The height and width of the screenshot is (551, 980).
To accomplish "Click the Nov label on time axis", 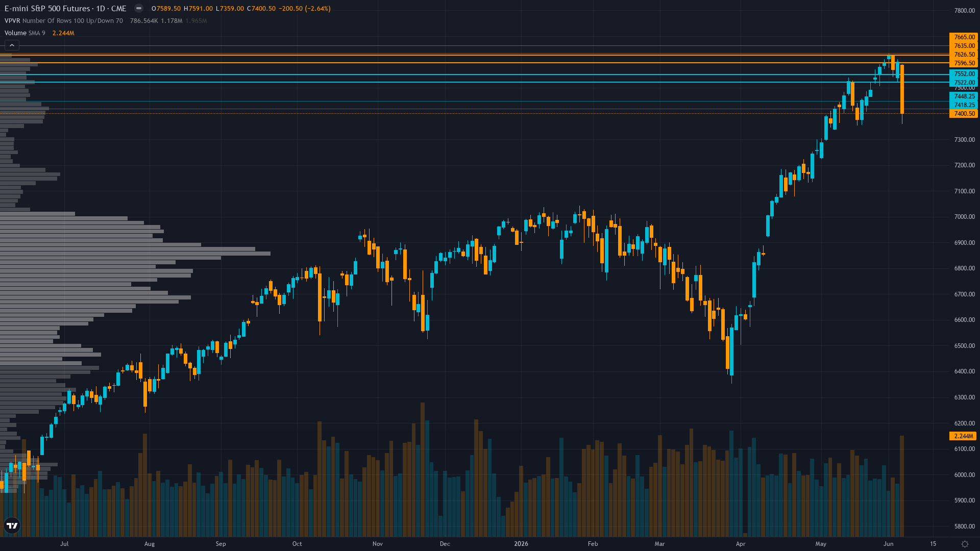I will tap(378, 544).
